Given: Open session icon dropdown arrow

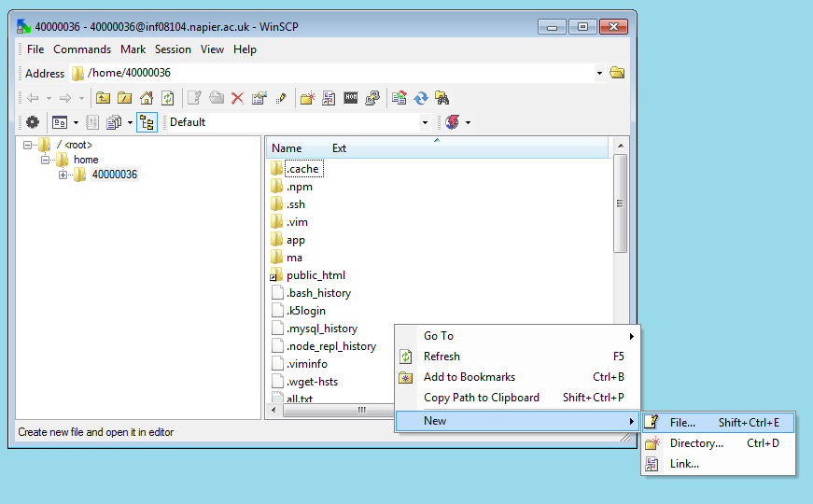Looking at the screenshot, I should [x=469, y=122].
